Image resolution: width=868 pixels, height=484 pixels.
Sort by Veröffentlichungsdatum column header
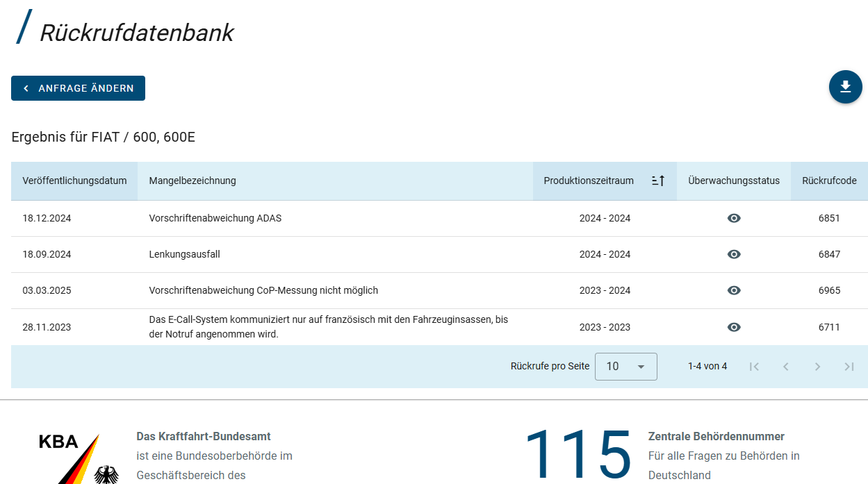(x=74, y=181)
